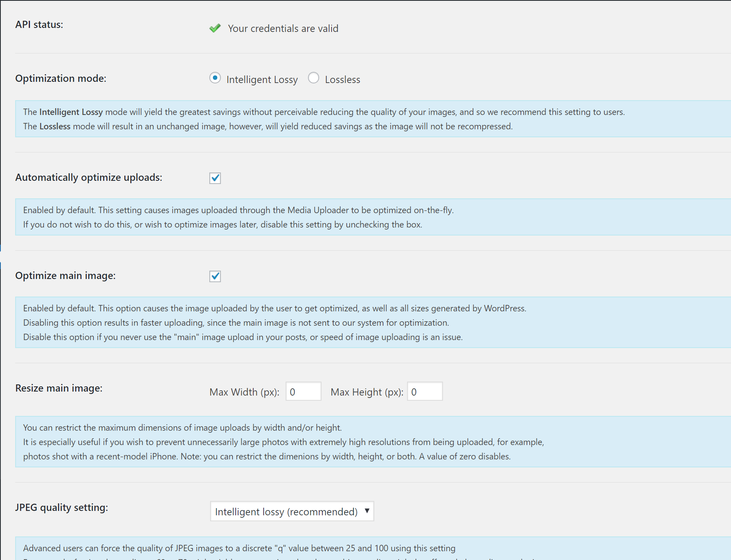
Task: Click the 'Optimize main image:' label
Action: tap(66, 275)
